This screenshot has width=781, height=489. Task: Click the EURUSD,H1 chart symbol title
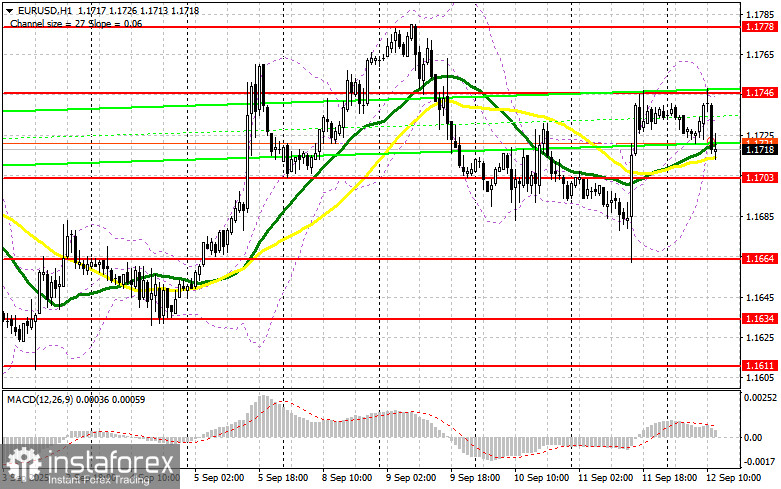[x=43, y=10]
